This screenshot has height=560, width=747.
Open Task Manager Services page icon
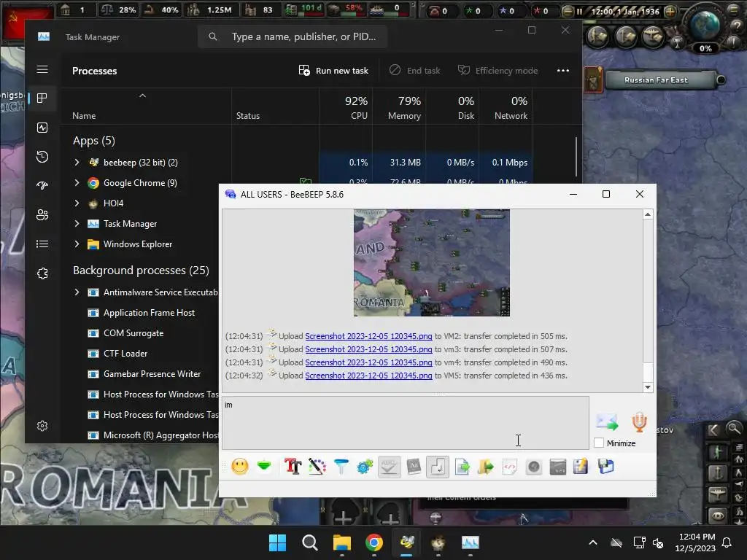pyautogui.click(x=42, y=273)
